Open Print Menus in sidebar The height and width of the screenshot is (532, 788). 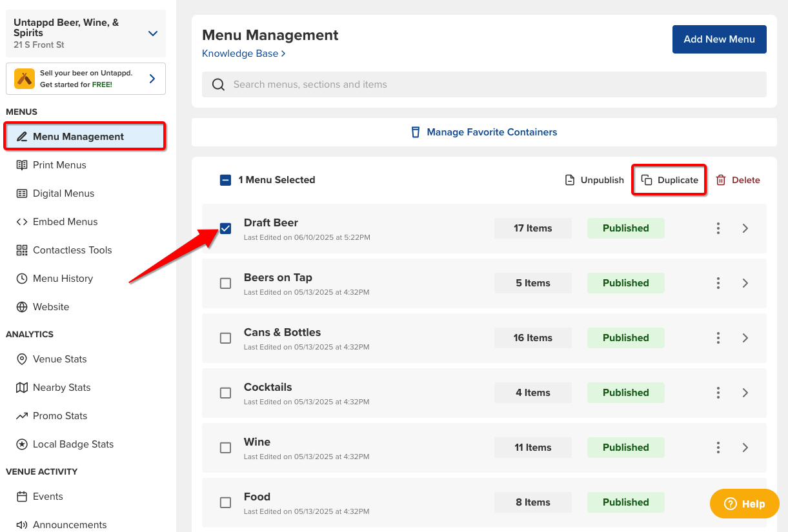59,165
